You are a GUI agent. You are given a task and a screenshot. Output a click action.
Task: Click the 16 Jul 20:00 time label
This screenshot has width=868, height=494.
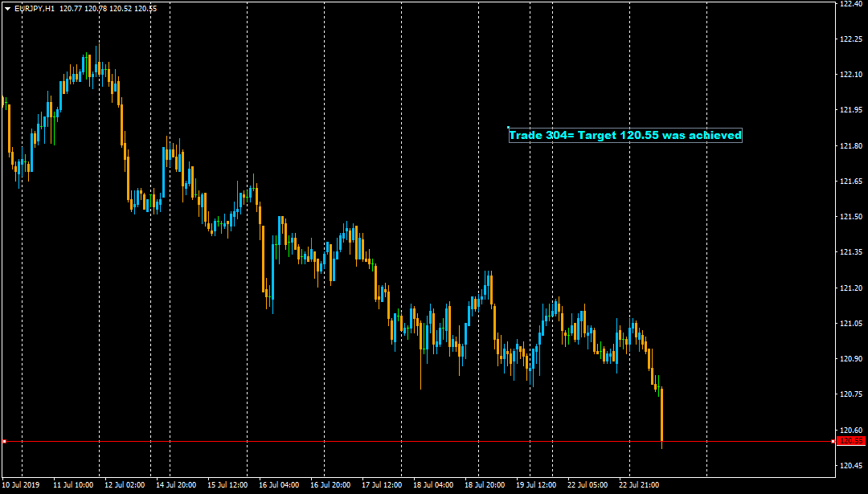pos(330,484)
